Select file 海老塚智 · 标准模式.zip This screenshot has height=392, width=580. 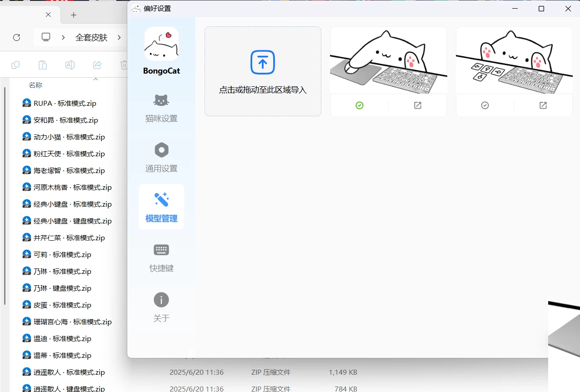pyautogui.click(x=70, y=170)
